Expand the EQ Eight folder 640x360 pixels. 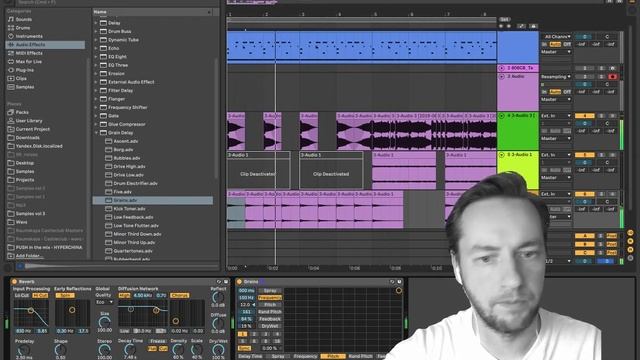96,57
